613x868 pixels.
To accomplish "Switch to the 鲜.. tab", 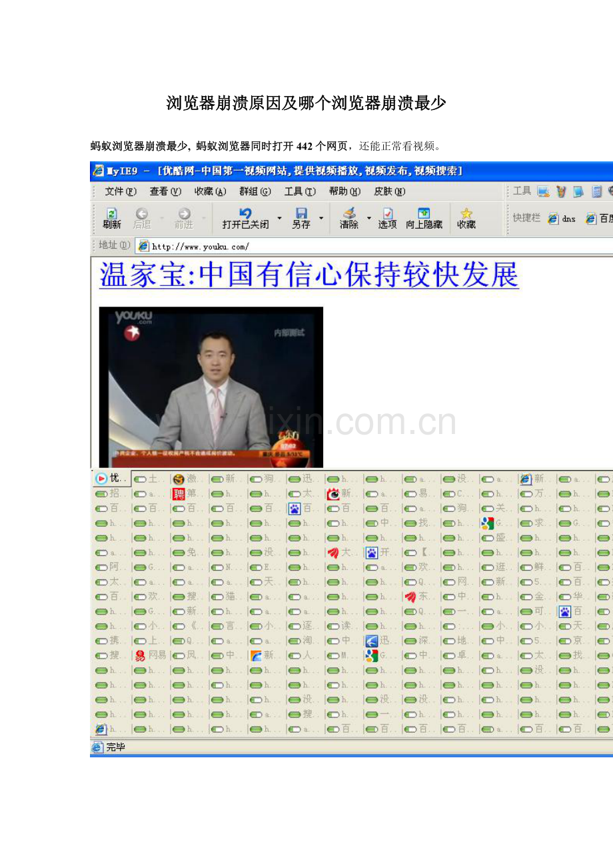I will coord(536,567).
